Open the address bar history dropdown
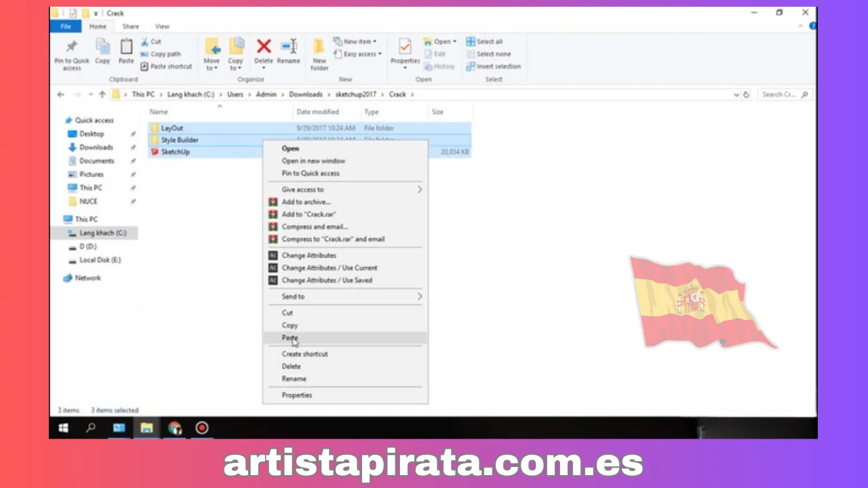This screenshot has width=868, height=488. [x=736, y=95]
